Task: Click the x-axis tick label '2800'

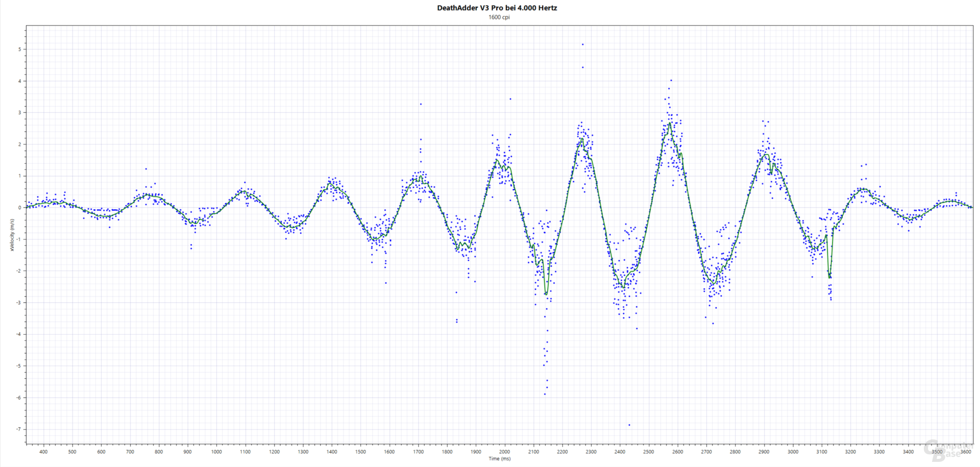Action: tap(735, 452)
